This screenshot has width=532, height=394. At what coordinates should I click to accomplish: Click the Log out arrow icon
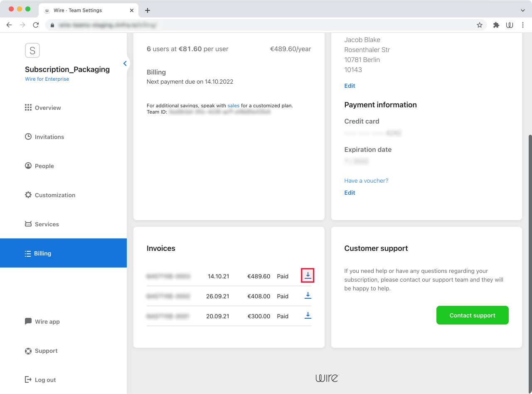(28, 379)
